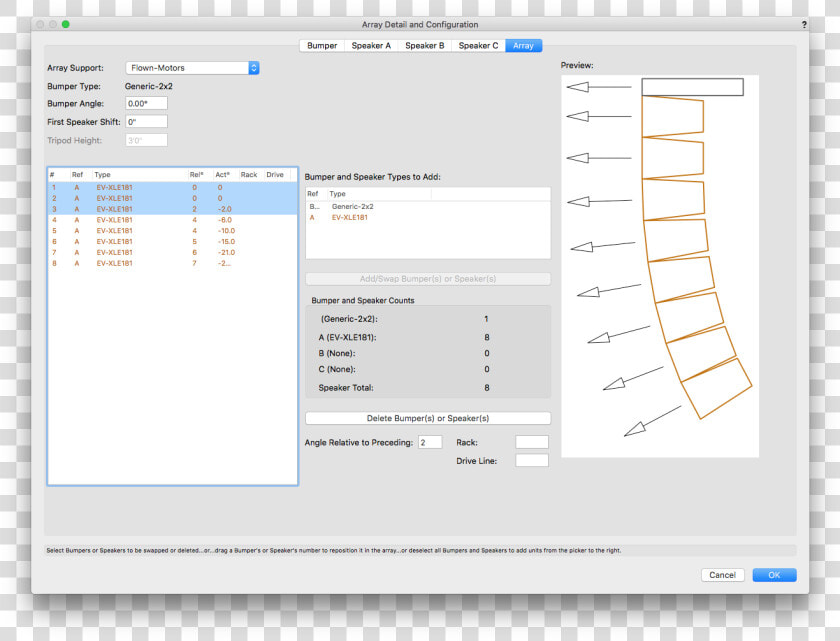Click the green zoom window button

tap(65, 24)
